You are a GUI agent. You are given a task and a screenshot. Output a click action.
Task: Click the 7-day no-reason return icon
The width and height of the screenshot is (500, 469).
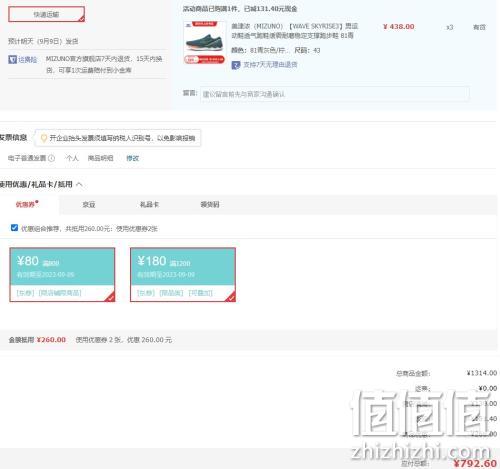pos(236,65)
